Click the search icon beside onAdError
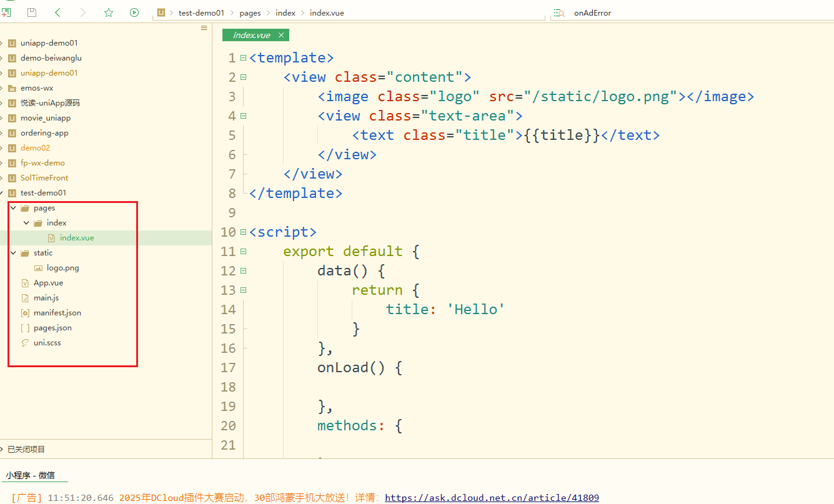Image resolution: width=834 pixels, height=504 pixels. click(559, 13)
